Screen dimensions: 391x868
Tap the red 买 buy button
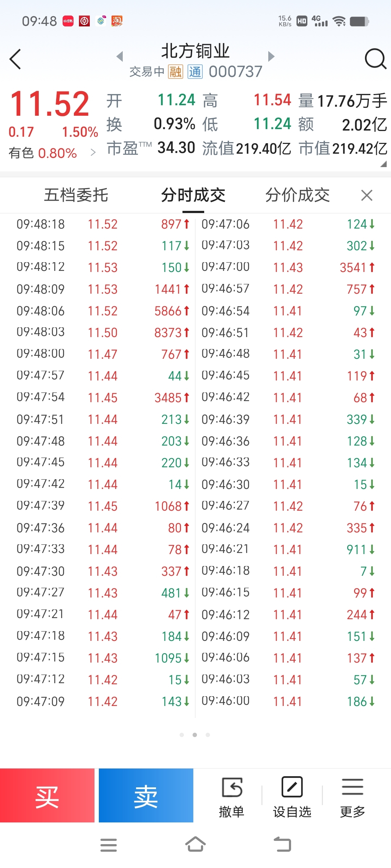pyautogui.click(x=47, y=796)
